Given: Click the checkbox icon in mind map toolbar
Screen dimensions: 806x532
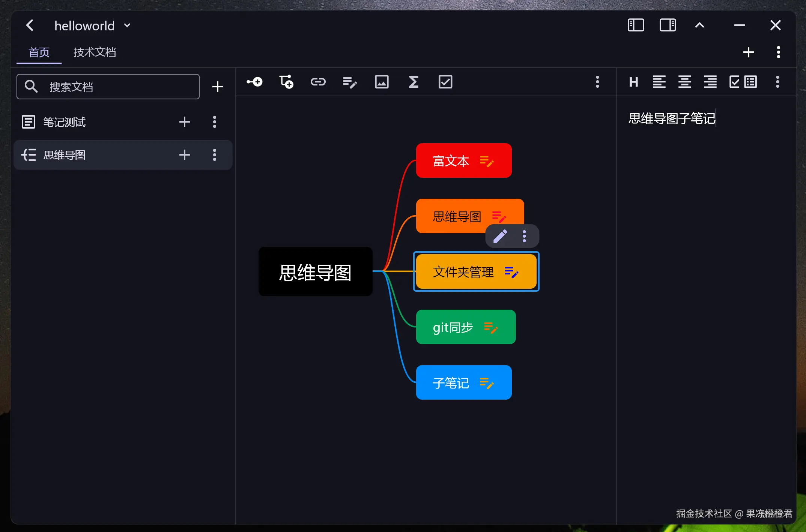Looking at the screenshot, I should [x=445, y=82].
